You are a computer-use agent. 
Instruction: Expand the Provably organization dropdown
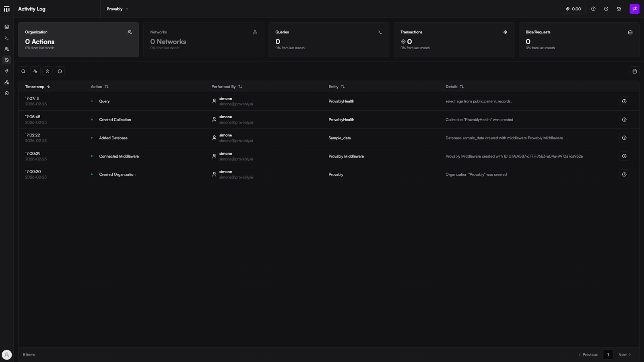[x=118, y=9]
